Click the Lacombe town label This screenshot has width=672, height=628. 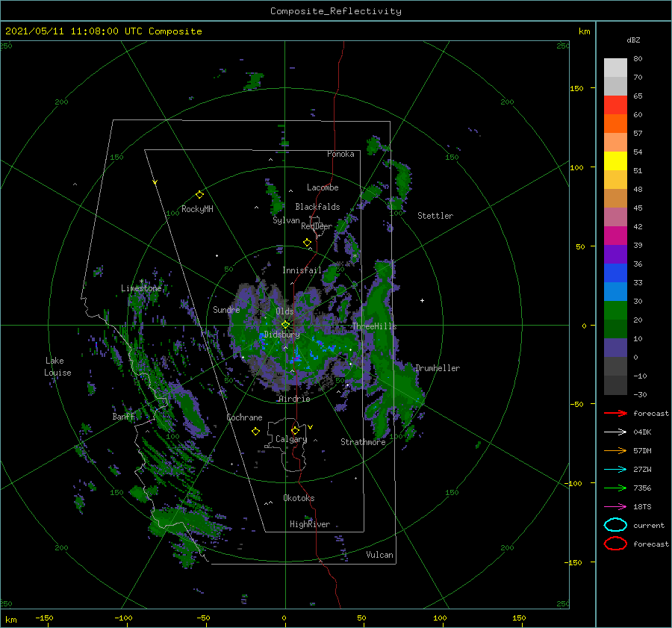click(x=323, y=187)
